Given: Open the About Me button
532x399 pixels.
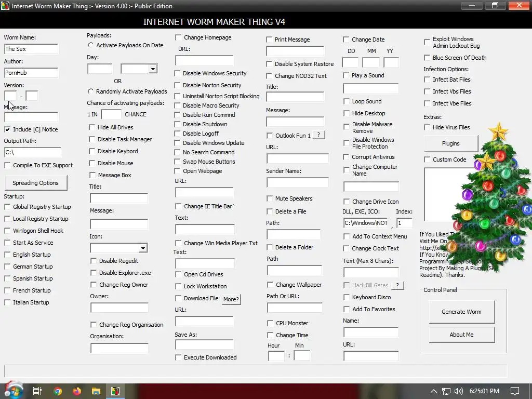Looking at the screenshot, I should pos(461,335).
